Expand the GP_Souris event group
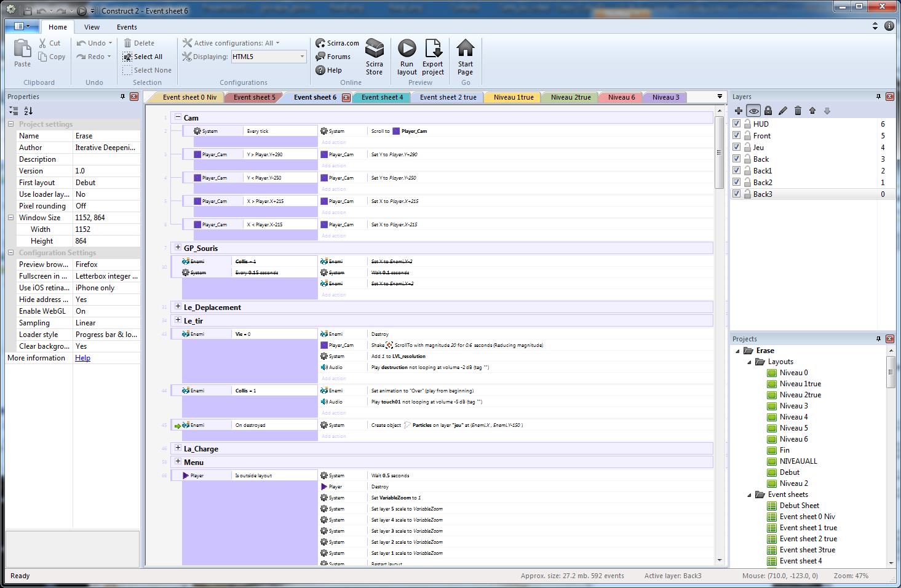This screenshot has height=588, width=901. pyautogui.click(x=178, y=247)
